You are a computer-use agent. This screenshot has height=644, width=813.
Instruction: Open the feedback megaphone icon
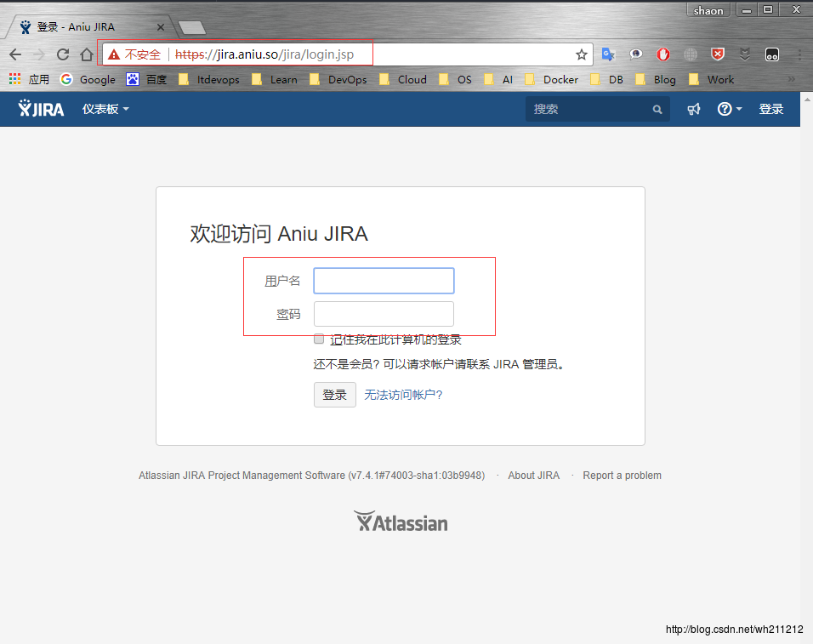pyautogui.click(x=694, y=109)
